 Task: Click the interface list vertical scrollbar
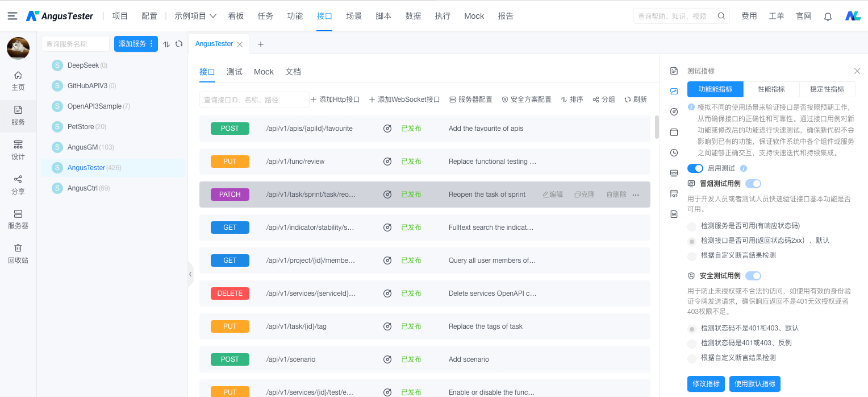[657, 127]
